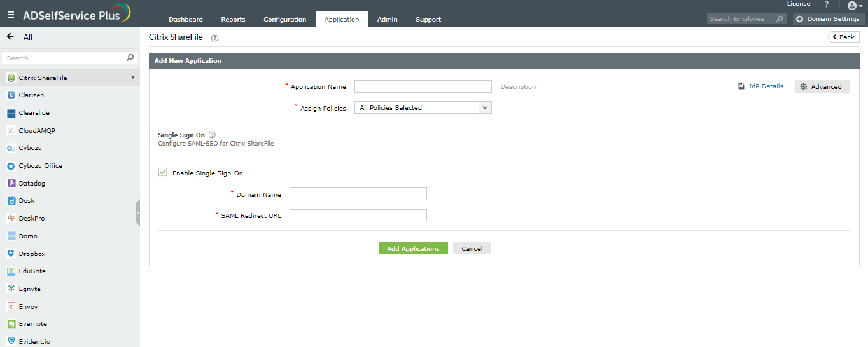Screen dimensions: 868x347
Task: Open Domain Settings button
Action: click(x=829, y=19)
